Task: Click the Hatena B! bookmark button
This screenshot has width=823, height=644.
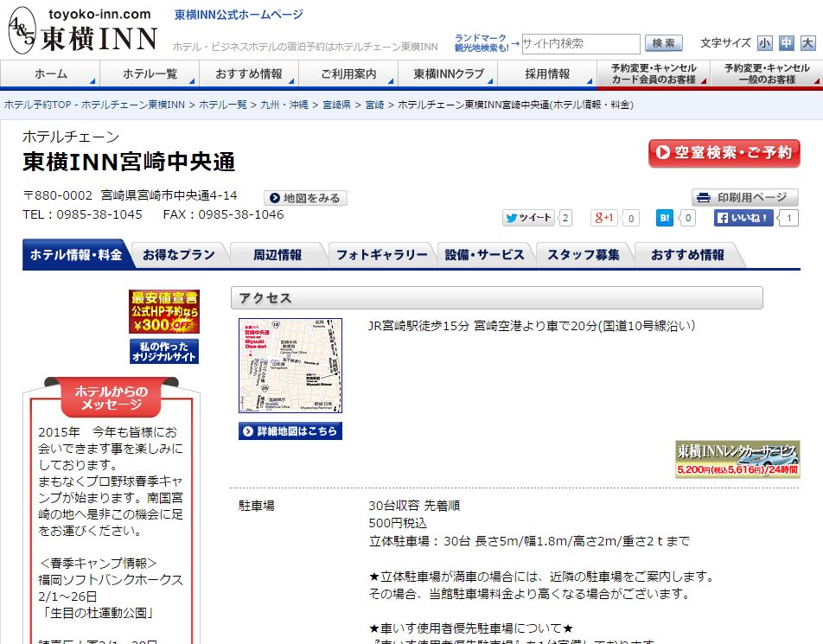Action: tap(665, 218)
